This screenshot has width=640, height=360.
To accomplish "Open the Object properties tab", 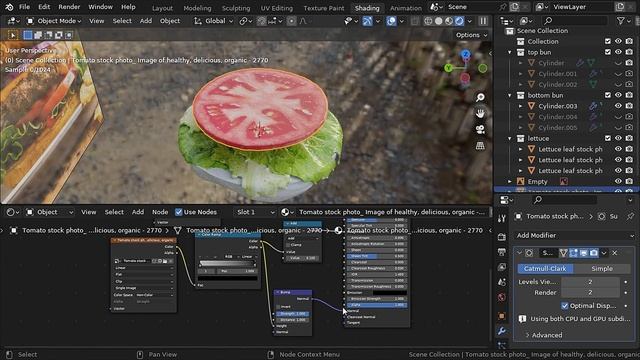I will [502, 316].
